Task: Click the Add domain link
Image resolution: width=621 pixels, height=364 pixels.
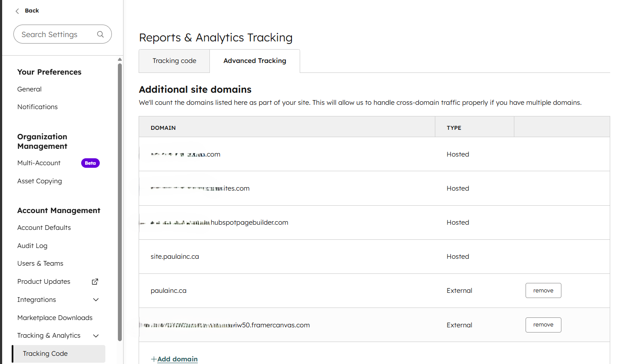Action: 177,359
